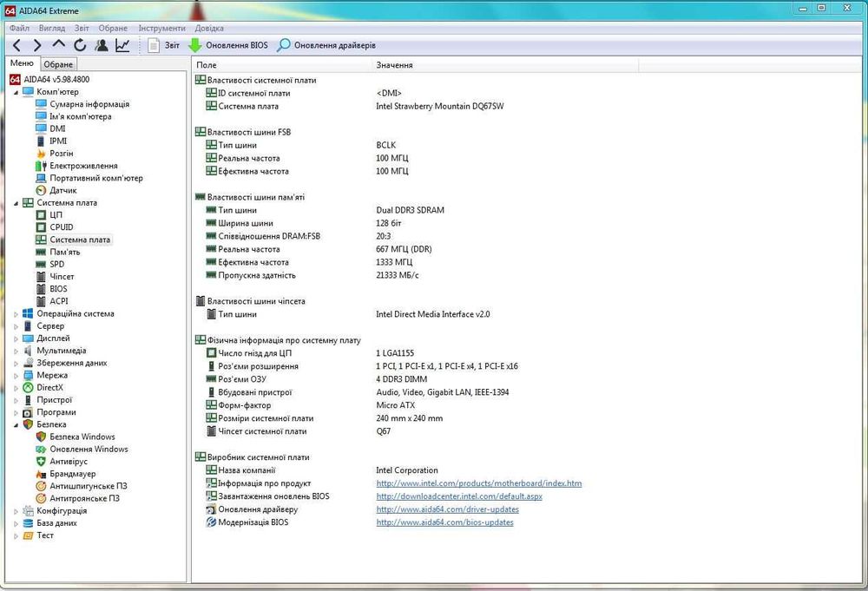The image size is (868, 591).
Task: Select the 'Micro ATX' form factor value
Action: [395, 405]
